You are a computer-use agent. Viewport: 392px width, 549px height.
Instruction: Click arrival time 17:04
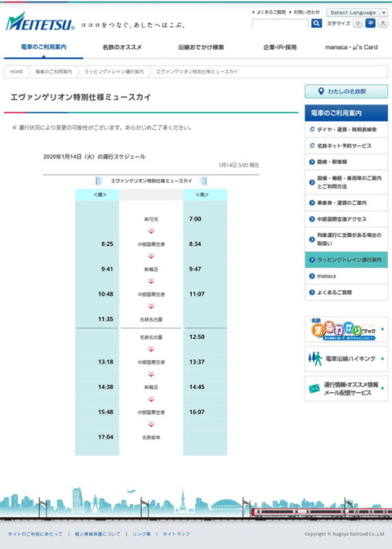pyautogui.click(x=105, y=437)
